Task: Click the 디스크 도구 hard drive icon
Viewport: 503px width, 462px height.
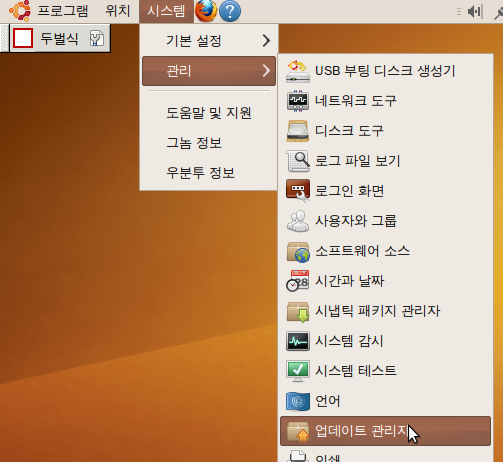Action: [298, 131]
